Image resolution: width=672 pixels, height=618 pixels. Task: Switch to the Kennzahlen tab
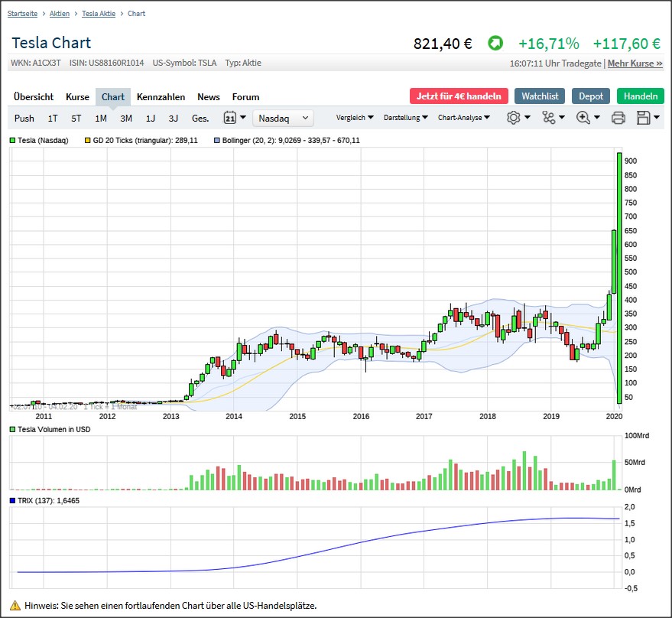point(161,97)
